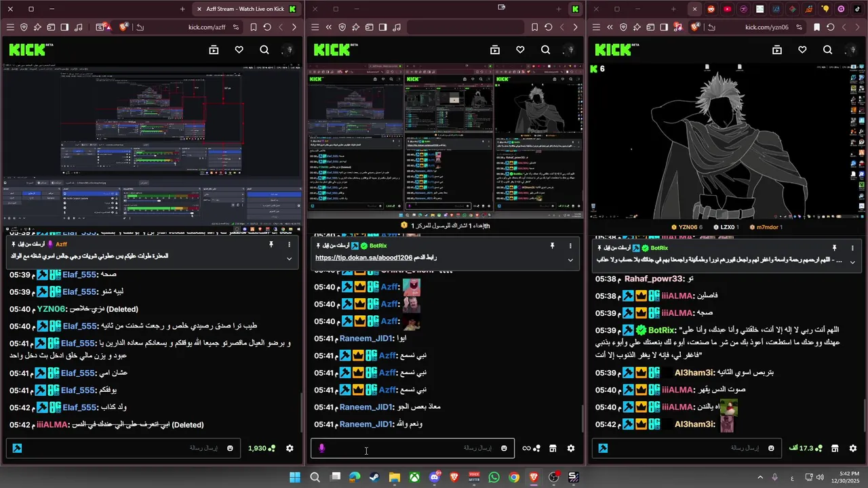Expand pinned BotRix message chevron in yzn06 chat
The width and height of the screenshot is (868, 488).
852,262
